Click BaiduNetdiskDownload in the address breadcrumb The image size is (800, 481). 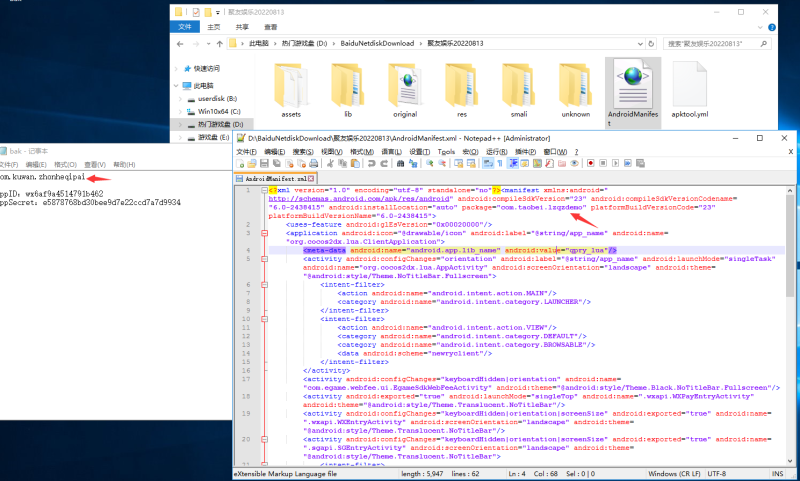(379, 45)
